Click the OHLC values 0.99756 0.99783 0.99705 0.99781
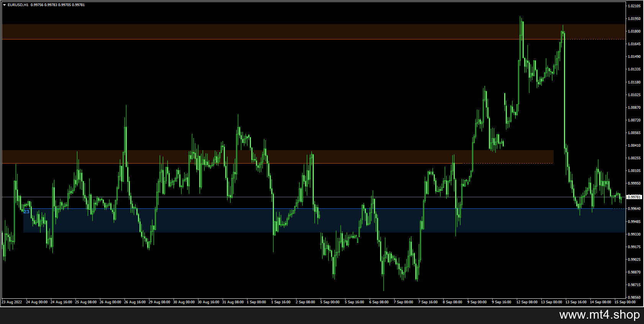The width and height of the screenshot is (644, 324). pyautogui.click(x=58, y=5)
